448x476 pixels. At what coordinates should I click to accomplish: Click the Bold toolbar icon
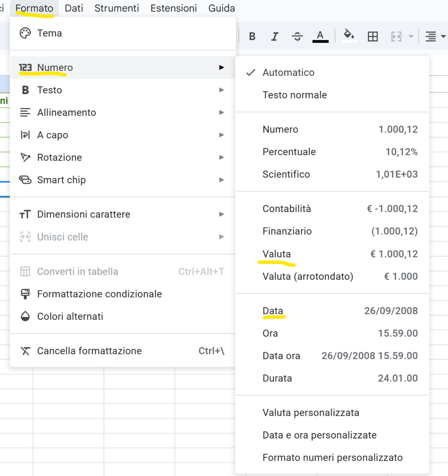252,37
